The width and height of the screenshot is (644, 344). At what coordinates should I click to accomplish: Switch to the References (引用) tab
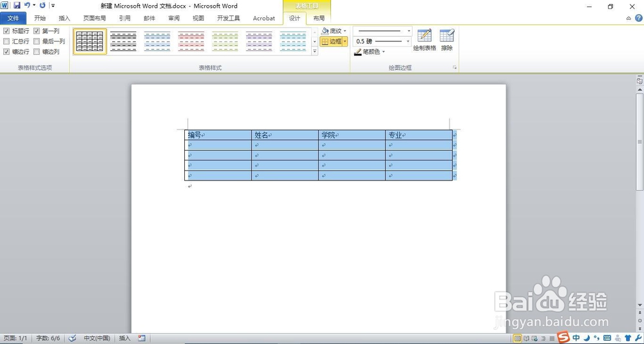click(x=125, y=18)
